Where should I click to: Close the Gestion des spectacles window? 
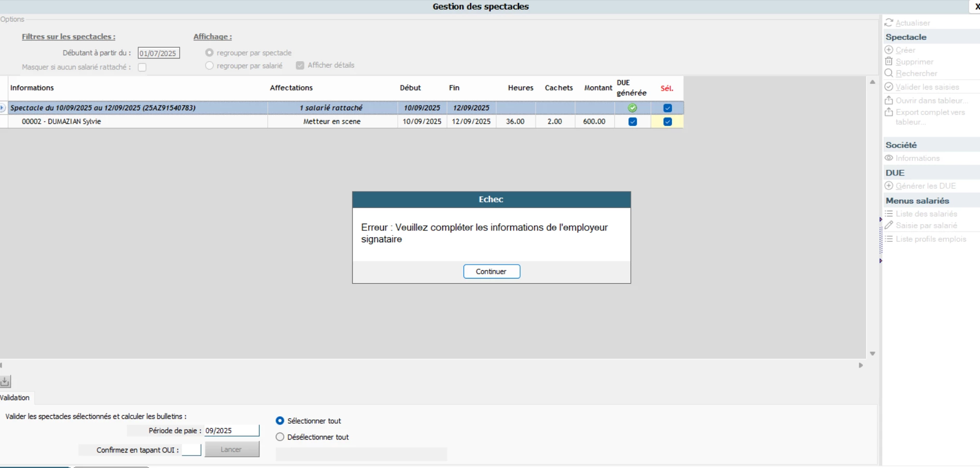coord(977,7)
